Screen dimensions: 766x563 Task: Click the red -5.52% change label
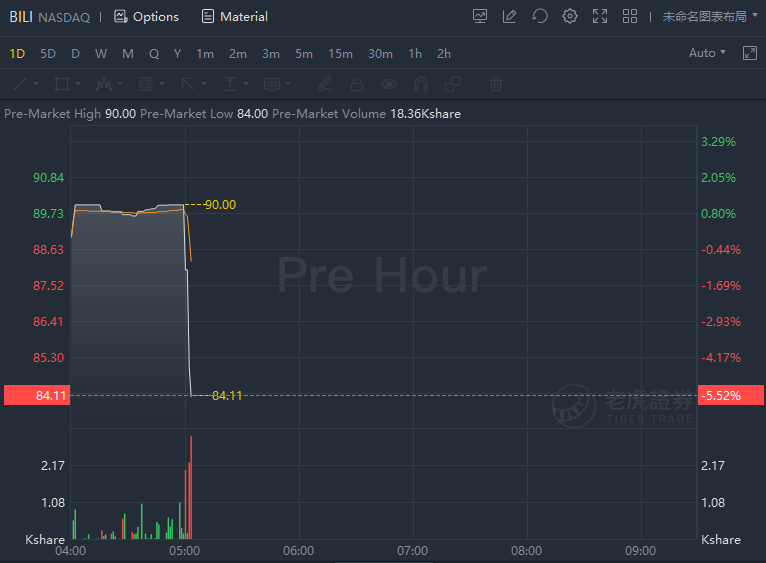pyautogui.click(x=731, y=395)
